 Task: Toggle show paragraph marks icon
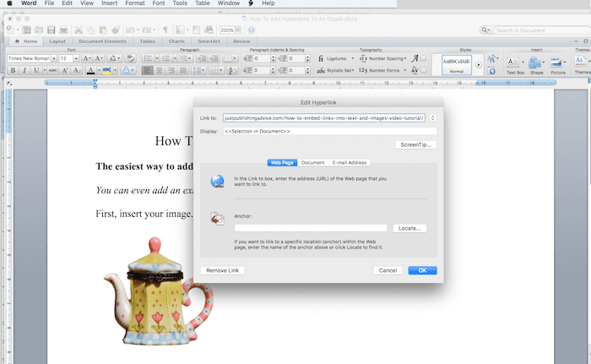pyautogui.click(x=165, y=30)
